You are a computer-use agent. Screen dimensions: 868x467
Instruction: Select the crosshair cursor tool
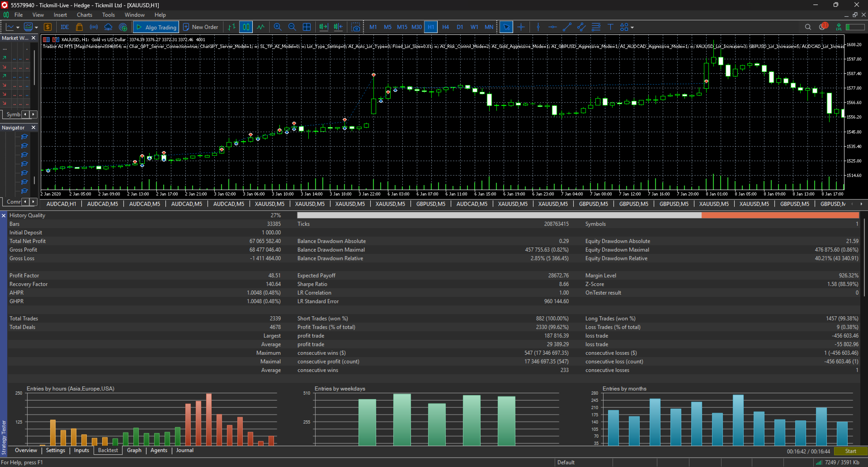[x=521, y=27]
